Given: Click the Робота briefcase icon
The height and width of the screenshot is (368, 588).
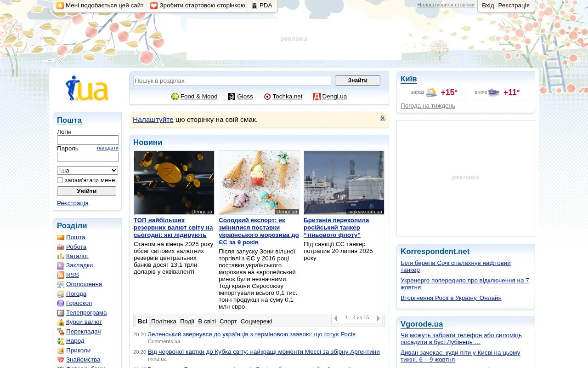Looking at the screenshot, I should click(61, 247).
